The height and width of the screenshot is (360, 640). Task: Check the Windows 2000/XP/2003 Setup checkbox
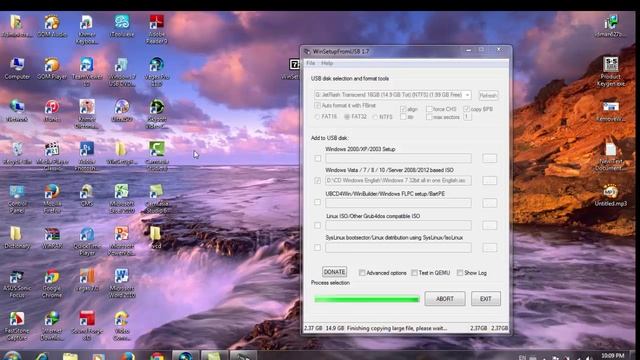318,158
